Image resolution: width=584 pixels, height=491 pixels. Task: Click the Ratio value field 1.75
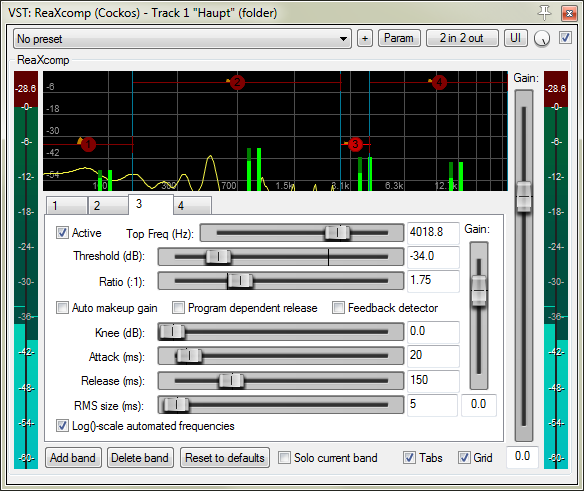(433, 281)
